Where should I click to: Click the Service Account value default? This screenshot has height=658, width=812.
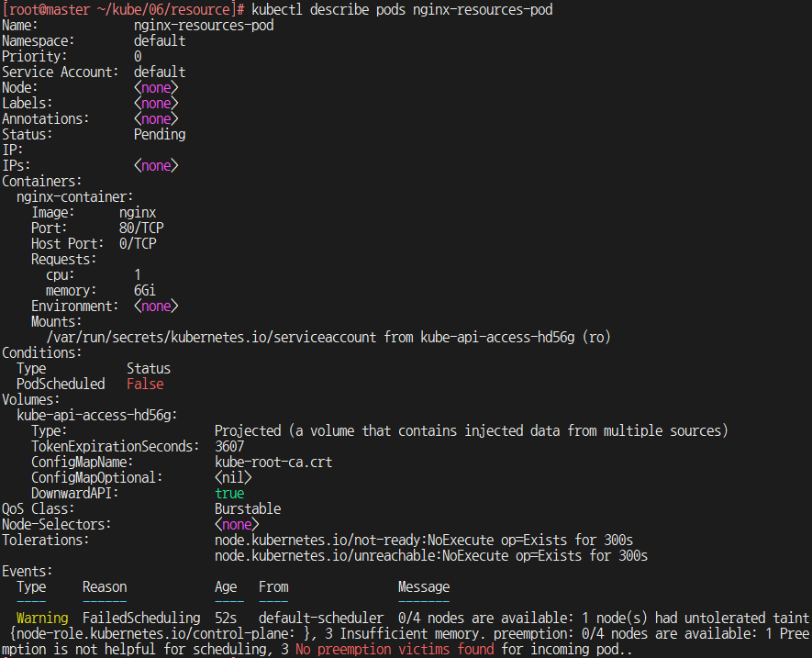click(x=160, y=72)
